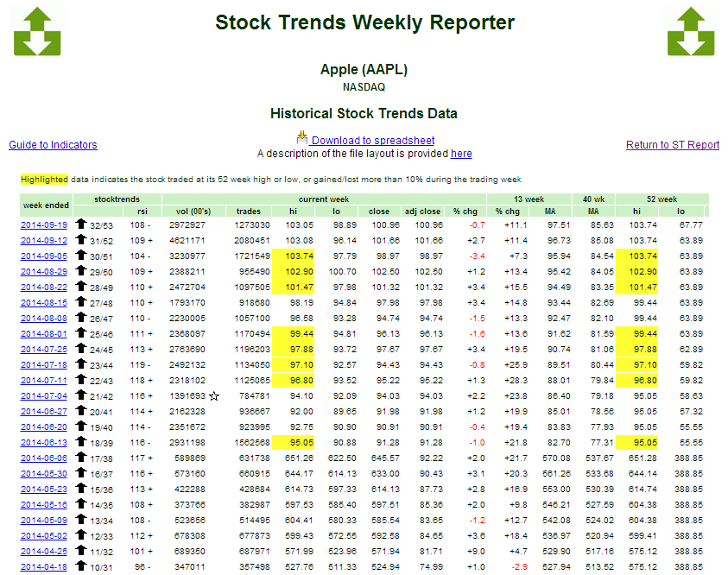
Task: Click the trend arrow icon in 2014-09-05 row
Action: (x=82, y=255)
